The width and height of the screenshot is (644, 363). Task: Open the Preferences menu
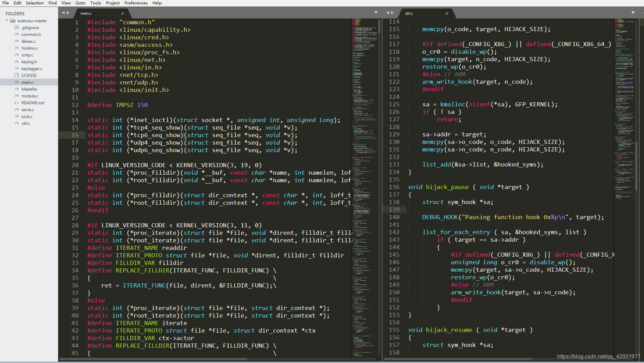point(136,3)
